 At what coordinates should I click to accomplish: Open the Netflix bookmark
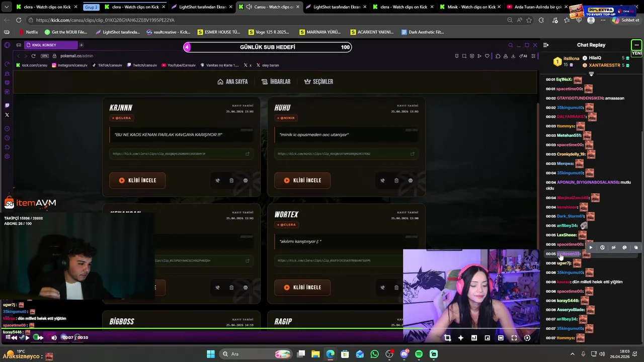click(x=28, y=32)
